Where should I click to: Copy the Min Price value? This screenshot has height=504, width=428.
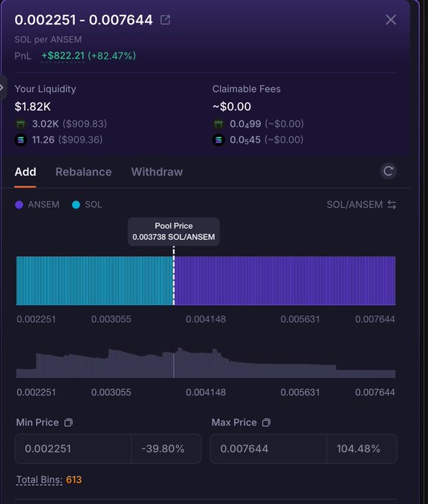[68, 422]
